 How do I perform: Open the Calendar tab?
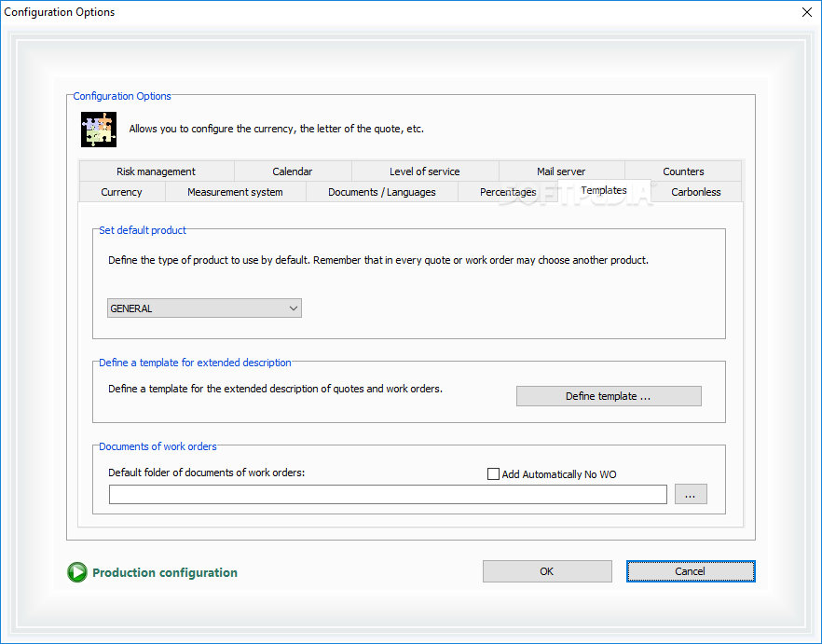[x=293, y=171]
